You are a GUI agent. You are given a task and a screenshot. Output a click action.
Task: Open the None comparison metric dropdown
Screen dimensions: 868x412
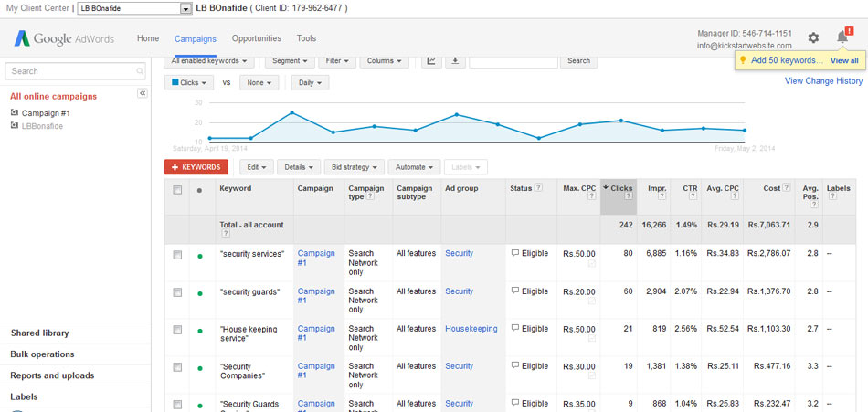259,82
